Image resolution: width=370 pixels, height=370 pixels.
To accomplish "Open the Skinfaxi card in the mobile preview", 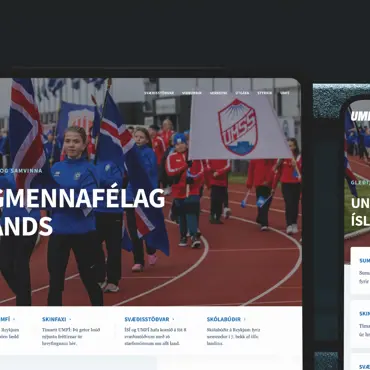I will click(360, 324).
